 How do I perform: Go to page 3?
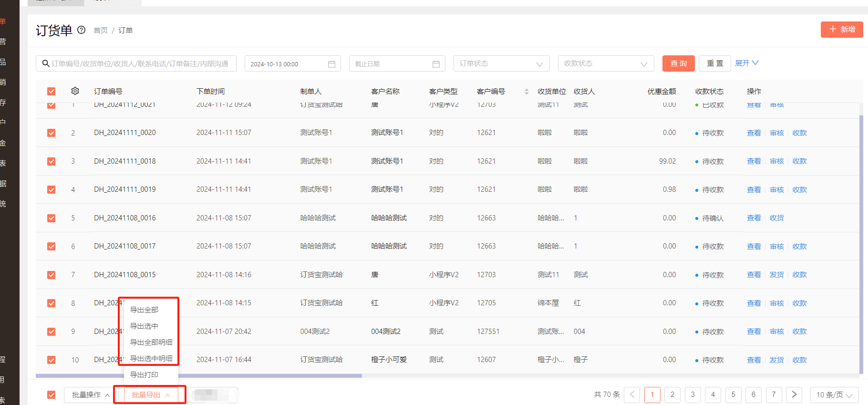point(692,395)
